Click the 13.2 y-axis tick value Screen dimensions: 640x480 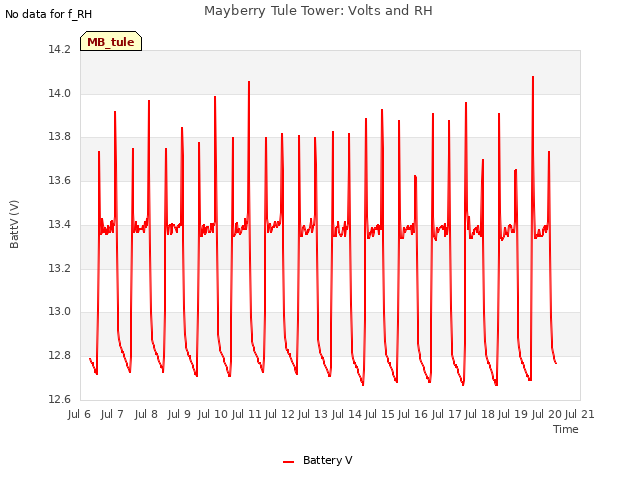point(60,268)
